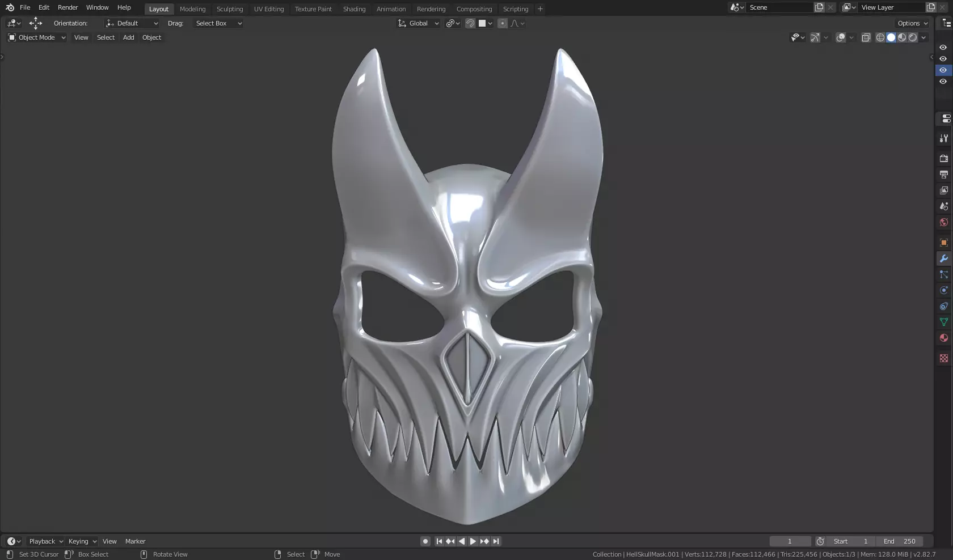953x560 pixels.
Task: Jump to the next keyframe
Action: tap(484, 541)
